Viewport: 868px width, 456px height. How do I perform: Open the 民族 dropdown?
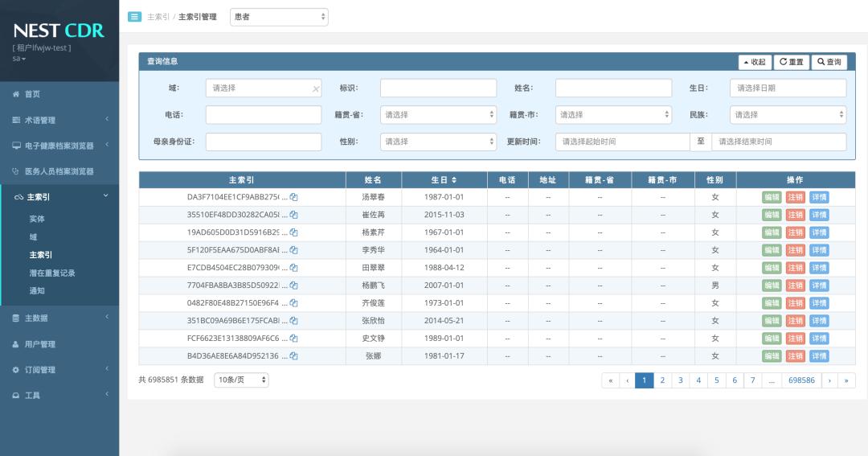(788, 115)
